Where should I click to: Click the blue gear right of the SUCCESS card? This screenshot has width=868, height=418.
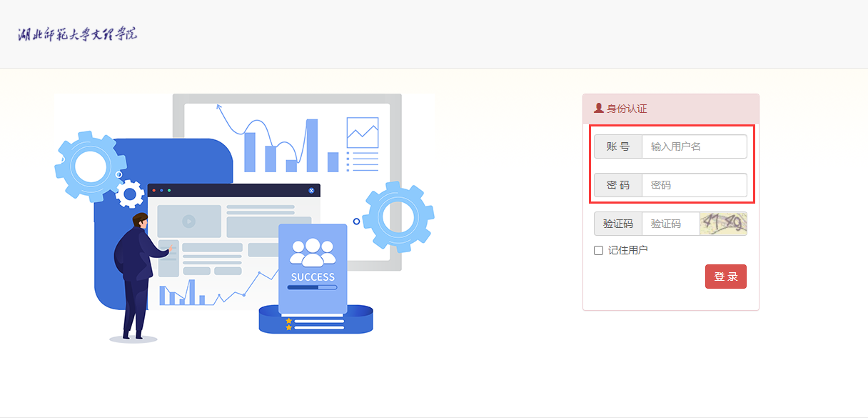398,217
